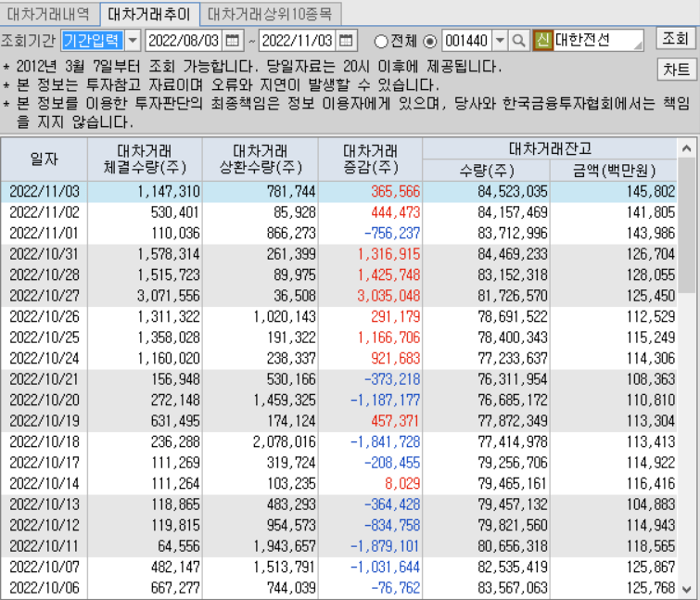Click the 일자 column header
Viewport: 700px width, 600px height.
tap(45, 160)
